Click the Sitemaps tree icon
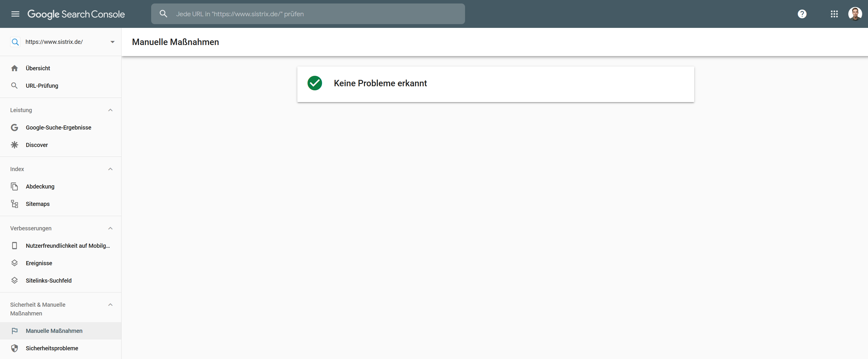Screen dimensions: 868x359 point(15,204)
